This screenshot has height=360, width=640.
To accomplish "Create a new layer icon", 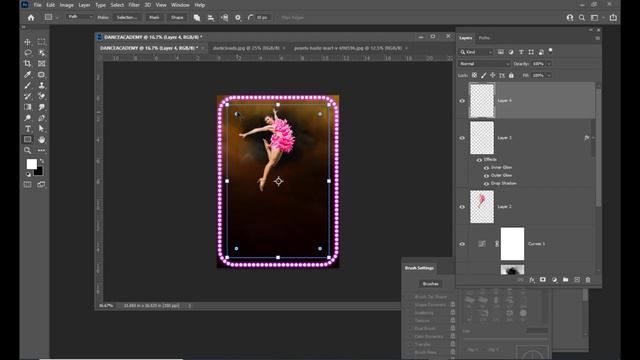I will pyautogui.click(x=577, y=280).
